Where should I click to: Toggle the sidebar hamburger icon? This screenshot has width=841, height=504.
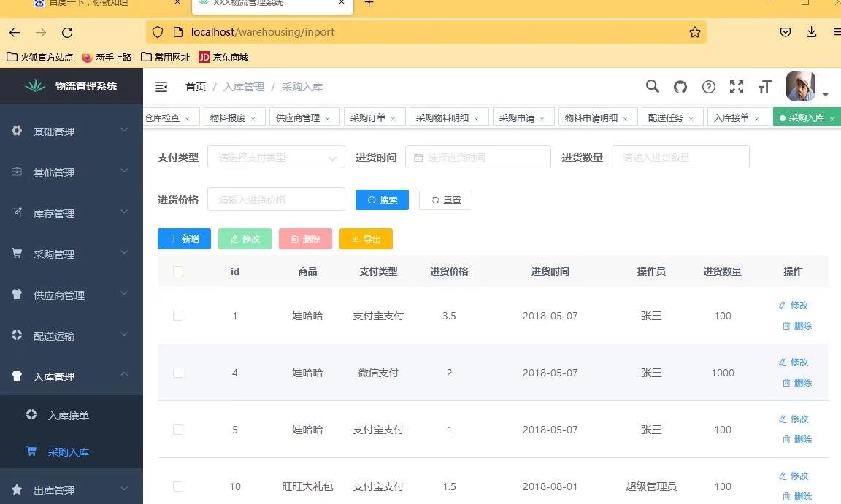(x=161, y=87)
